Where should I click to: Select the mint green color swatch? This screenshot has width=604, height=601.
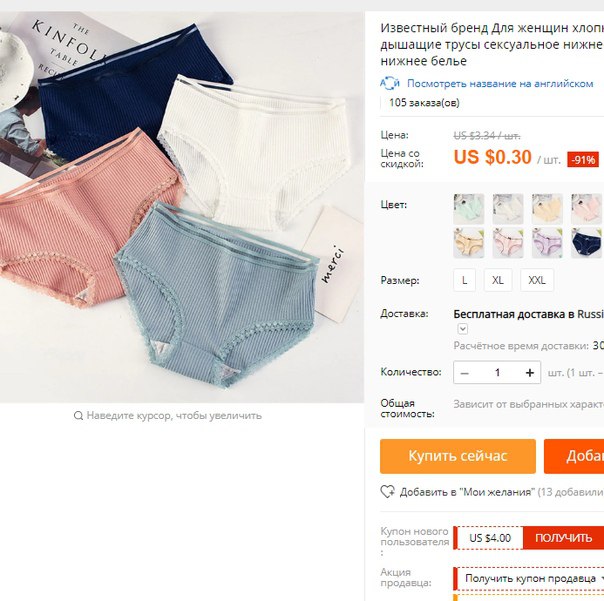point(468,208)
